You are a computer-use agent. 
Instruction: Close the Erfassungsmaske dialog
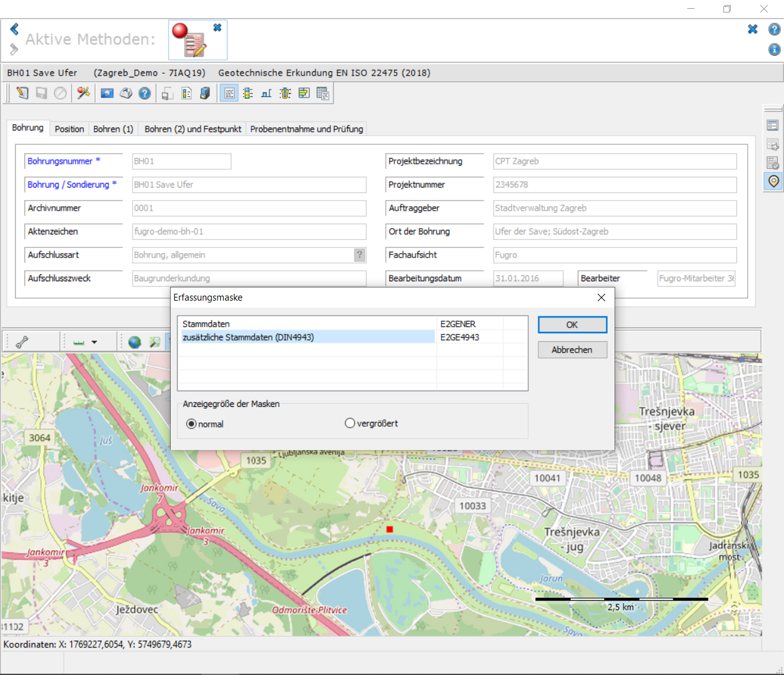[601, 297]
